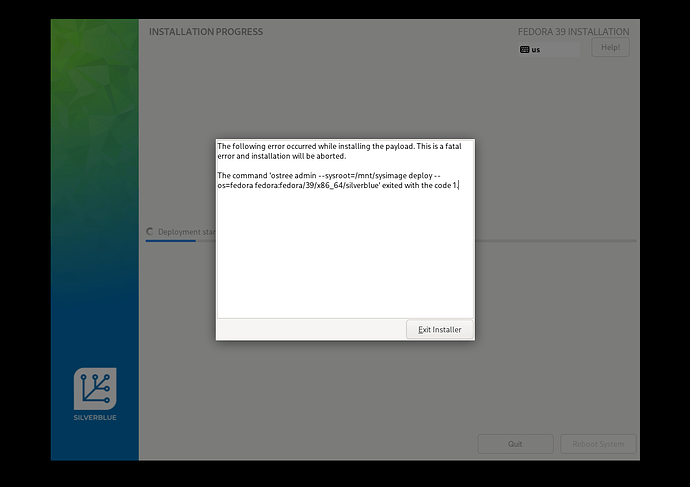Click the Deployment status text

coord(187,232)
